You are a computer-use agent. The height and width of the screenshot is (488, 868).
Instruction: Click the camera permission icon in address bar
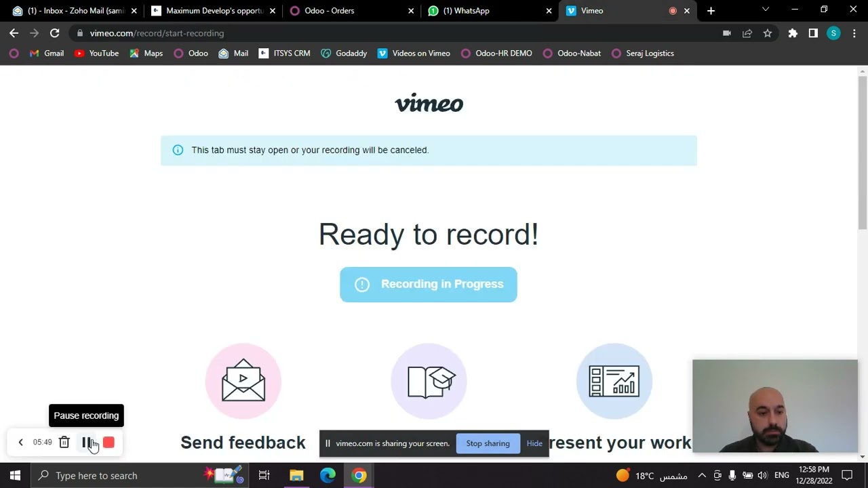pos(727,33)
